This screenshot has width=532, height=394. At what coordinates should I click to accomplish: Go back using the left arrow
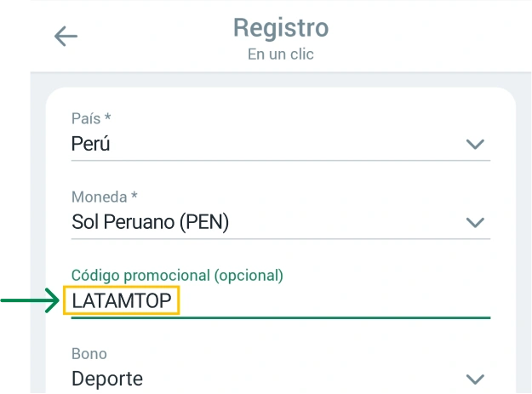coord(66,36)
